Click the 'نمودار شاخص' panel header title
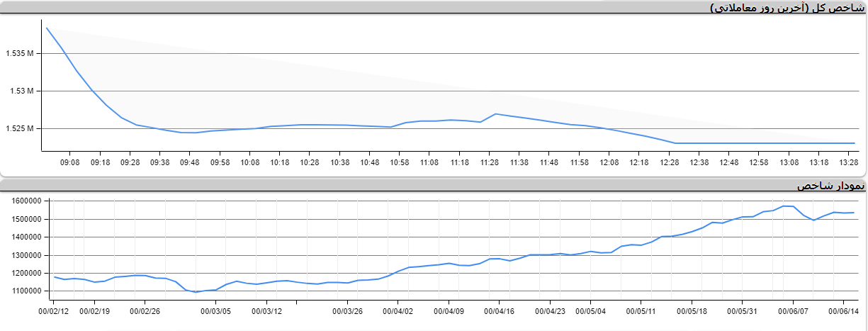This screenshot has height=331, width=868. (830, 186)
